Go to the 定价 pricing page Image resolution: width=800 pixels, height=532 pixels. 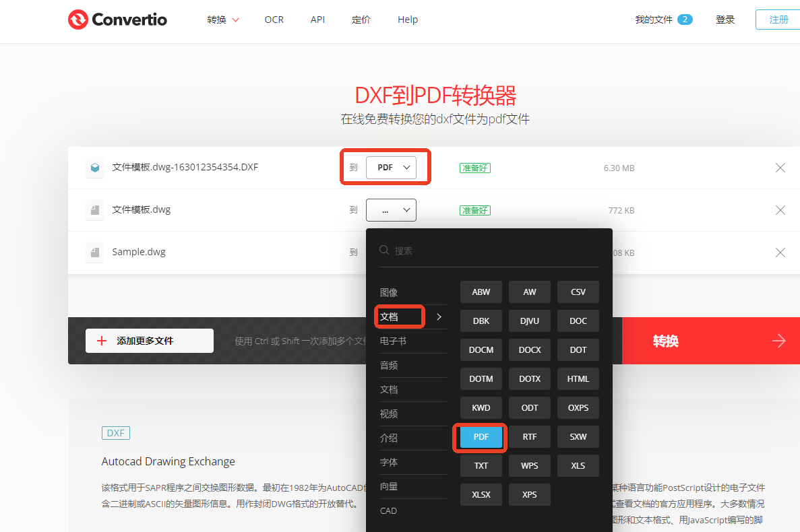pos(361,20)
